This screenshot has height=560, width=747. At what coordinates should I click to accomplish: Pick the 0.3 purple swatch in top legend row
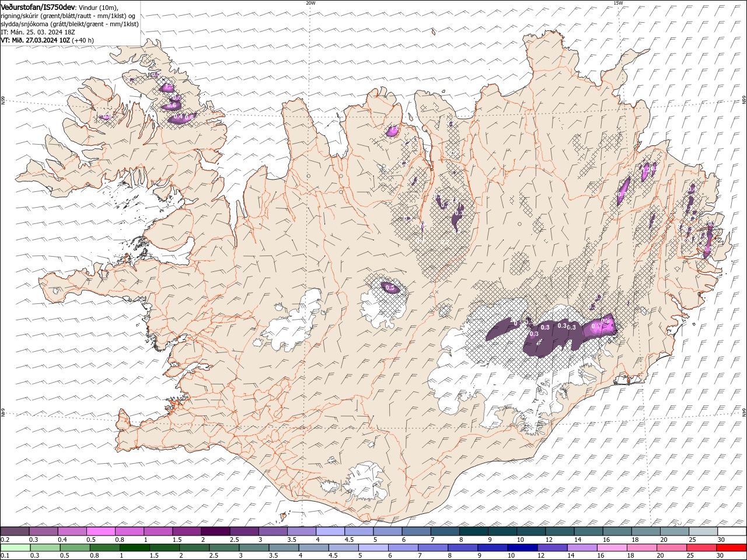(x=44, y=531)
